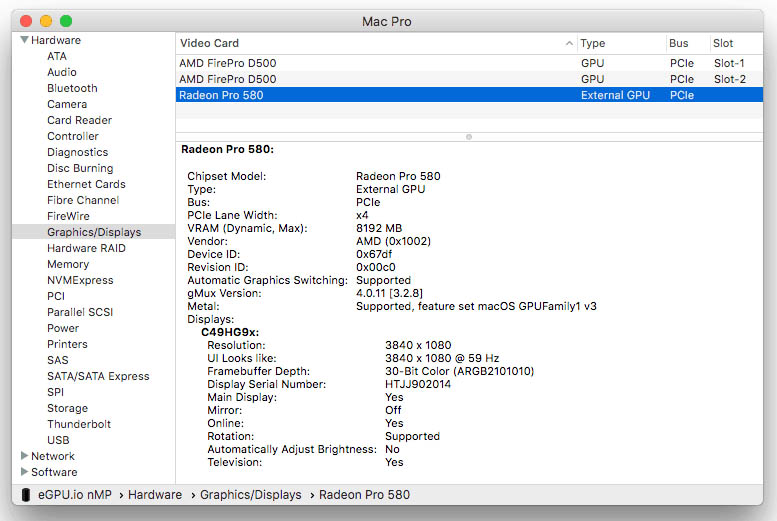Screen dimensions: 777x521
Task: Open Power in the sidebar
Action: [x=63, y=328]
